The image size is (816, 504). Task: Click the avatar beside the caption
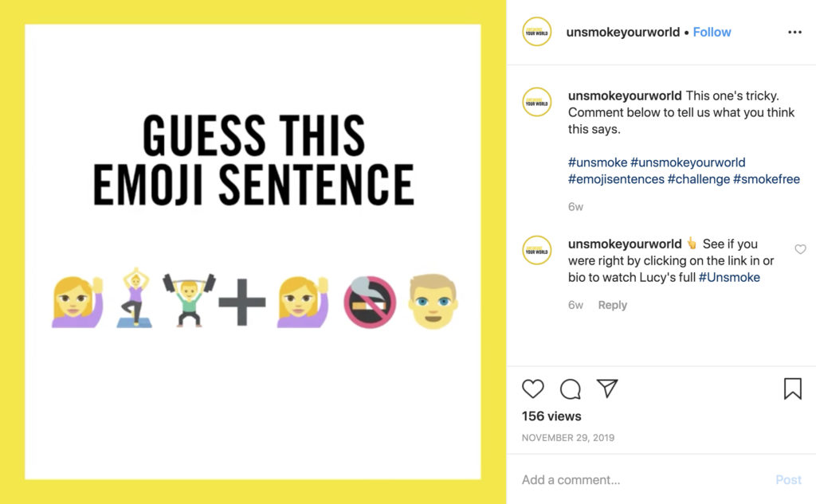coord(536,102)
